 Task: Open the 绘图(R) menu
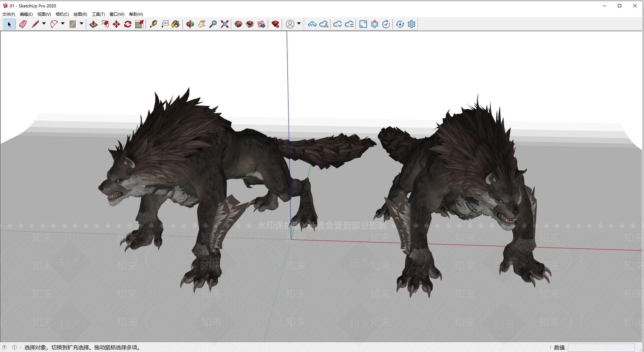pos(80,14)
